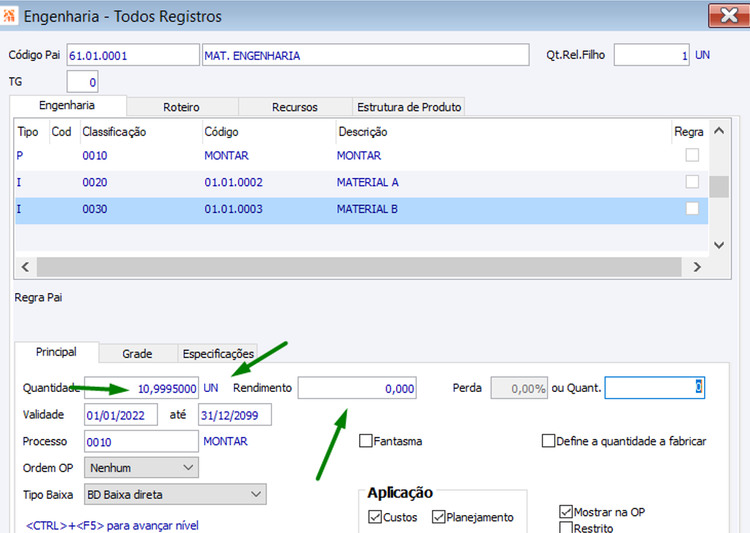Toggle Regra checkbox for MATERIAL A row
This screenshot has width=750, height=533.
(692, 182)
